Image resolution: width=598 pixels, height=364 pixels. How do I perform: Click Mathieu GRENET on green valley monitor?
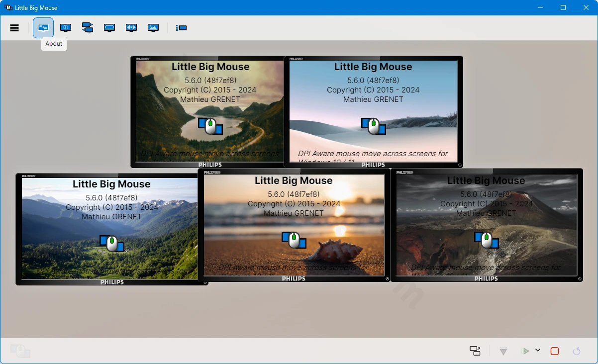tap(111, 217)
